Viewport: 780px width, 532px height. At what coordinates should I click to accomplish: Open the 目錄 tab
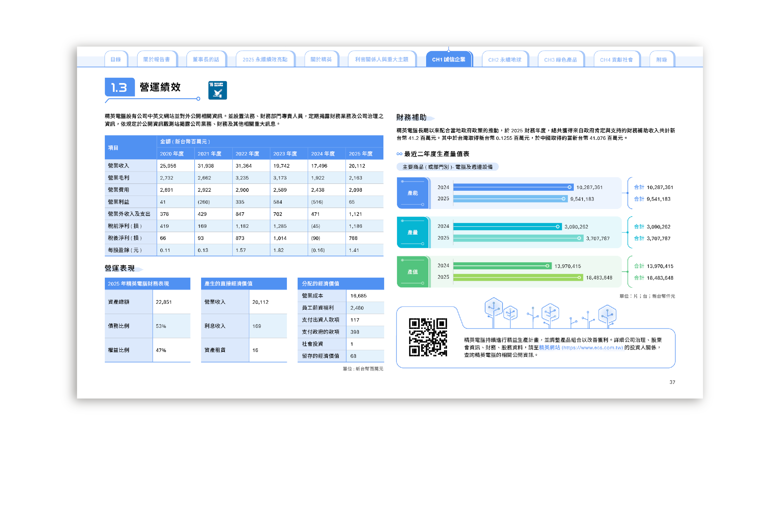(116, 59)
